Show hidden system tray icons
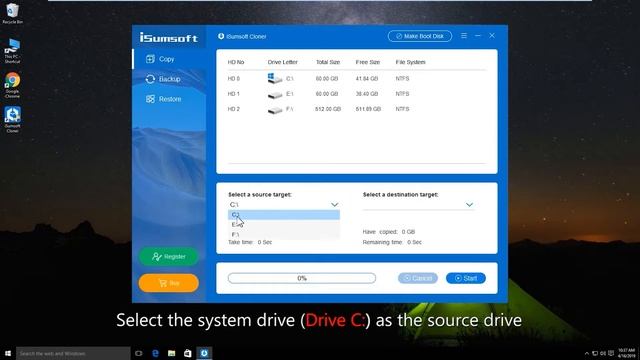The image size is (640, 360). click(x=587, y=353)
